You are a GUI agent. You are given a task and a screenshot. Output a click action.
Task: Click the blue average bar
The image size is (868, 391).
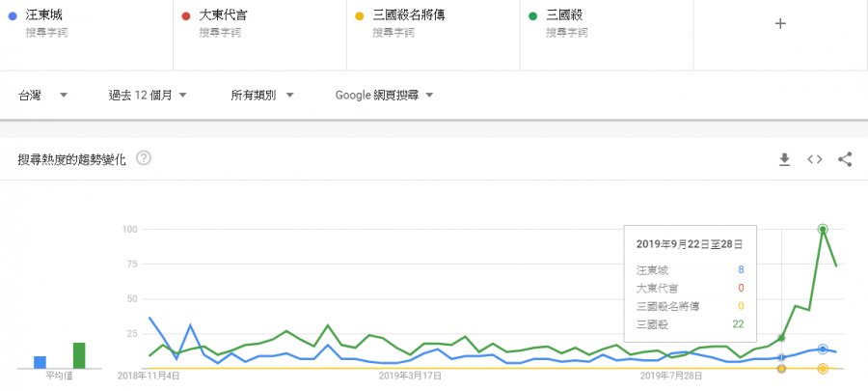click(40, 362)
